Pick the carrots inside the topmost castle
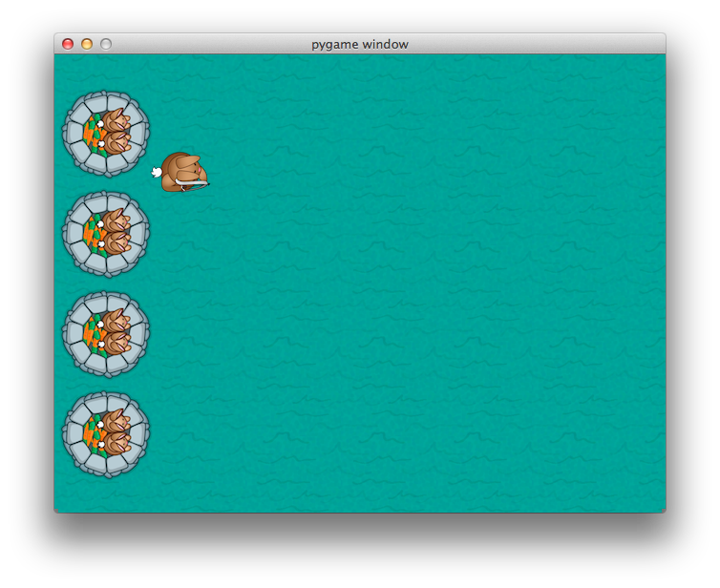 coord(90,133)
